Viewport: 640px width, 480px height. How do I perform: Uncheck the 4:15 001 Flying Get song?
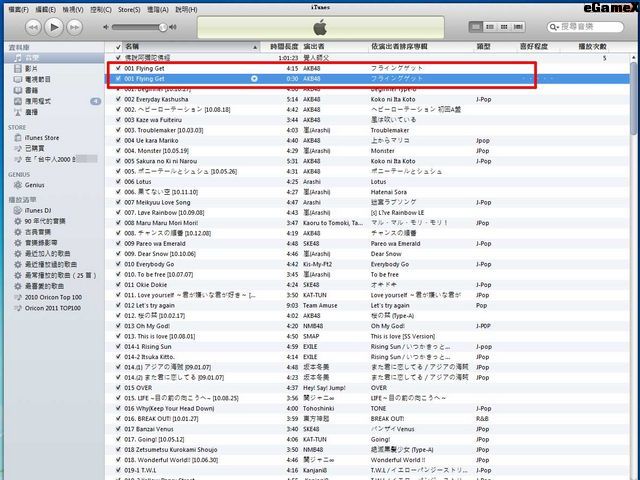[x=118, y=68]
